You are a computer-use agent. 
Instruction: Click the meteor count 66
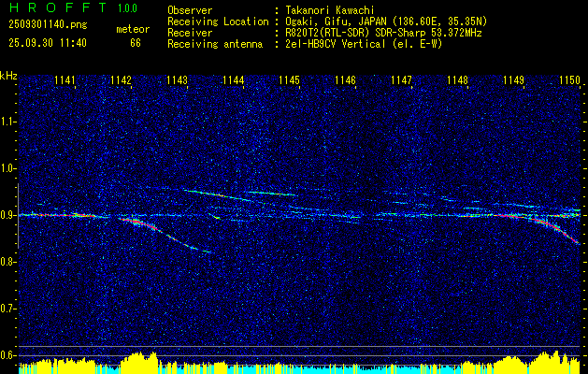tap(136, 43)
